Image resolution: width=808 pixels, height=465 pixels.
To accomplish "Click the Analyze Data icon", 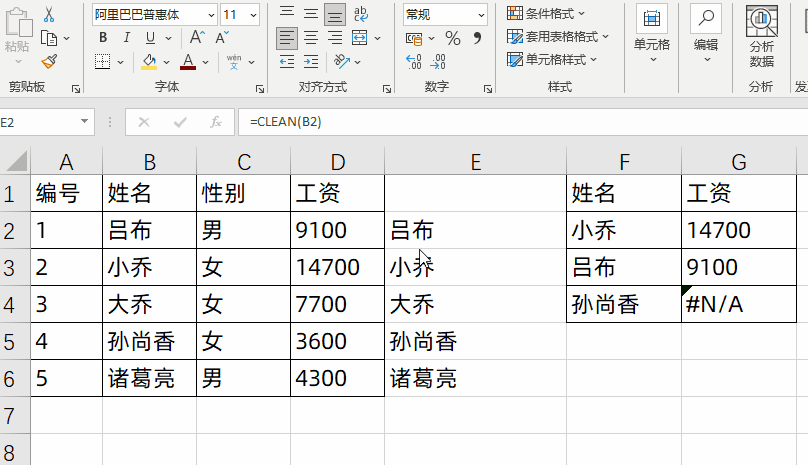I will (762, 37).
